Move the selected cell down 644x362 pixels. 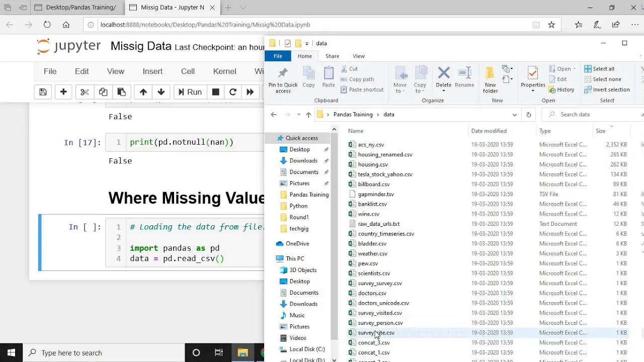pos(161,92)
